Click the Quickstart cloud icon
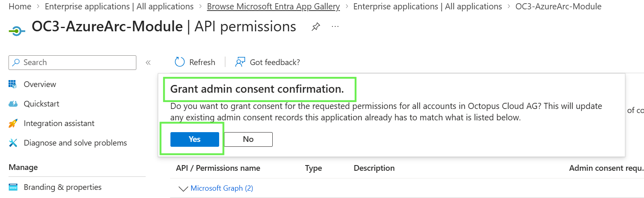 (x=13, y=104)
